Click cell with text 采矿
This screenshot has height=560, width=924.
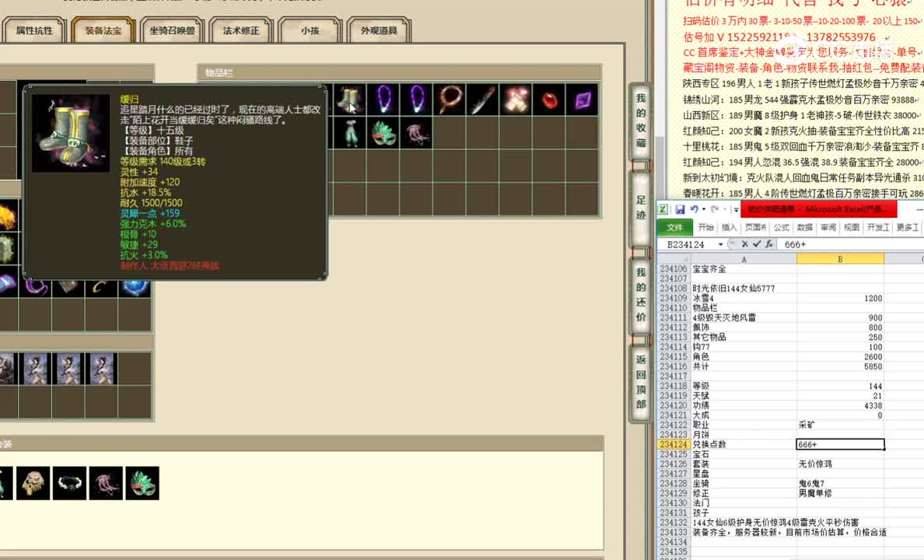pyautogui.click(x=840, y=425)
